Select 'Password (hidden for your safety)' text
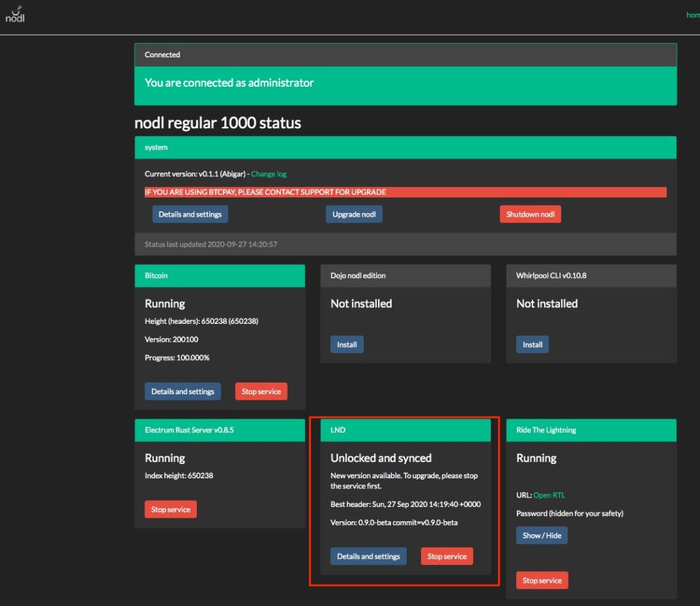The width and height of the screenshot is (700, 606). tap(569, 514)
